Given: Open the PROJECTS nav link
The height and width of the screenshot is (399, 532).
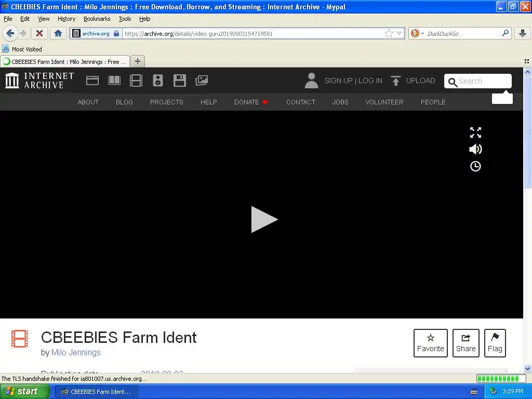Looking at the screenshot, I should pos(167,102).
